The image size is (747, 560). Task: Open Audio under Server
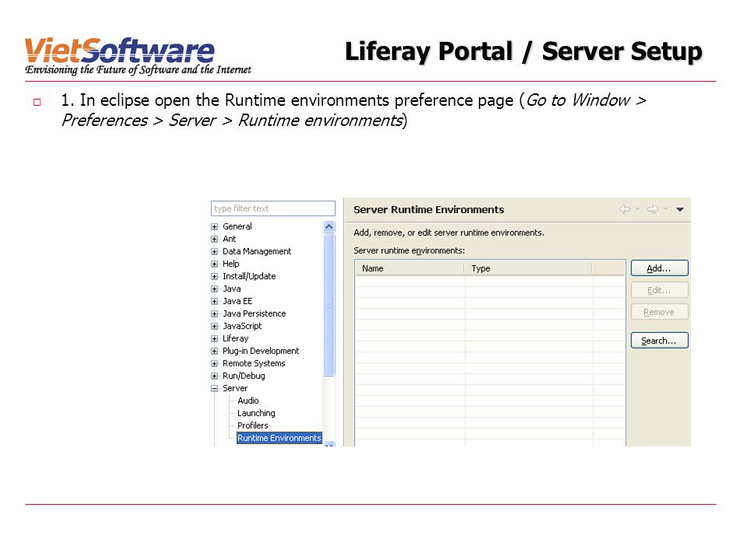point(247,401)
